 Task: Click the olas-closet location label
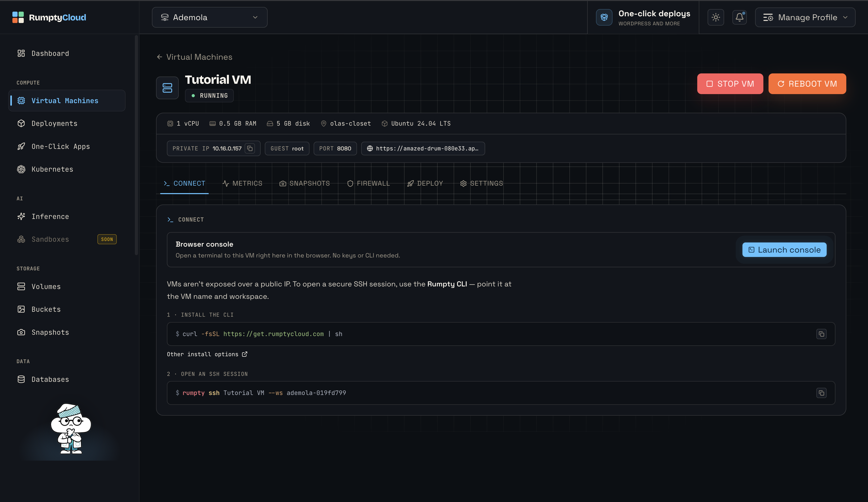click(346, 123)
